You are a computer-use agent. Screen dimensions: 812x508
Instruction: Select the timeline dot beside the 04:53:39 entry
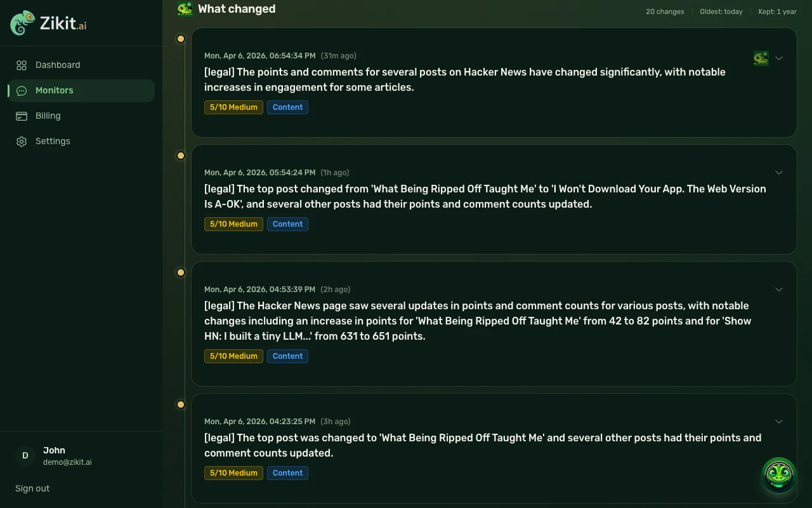[181, 272]
